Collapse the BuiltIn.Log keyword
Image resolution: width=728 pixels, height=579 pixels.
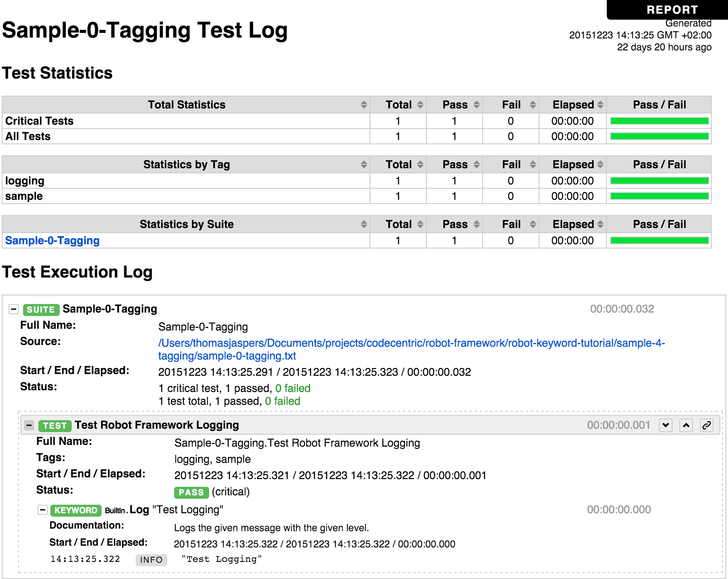tap(43, 510)
